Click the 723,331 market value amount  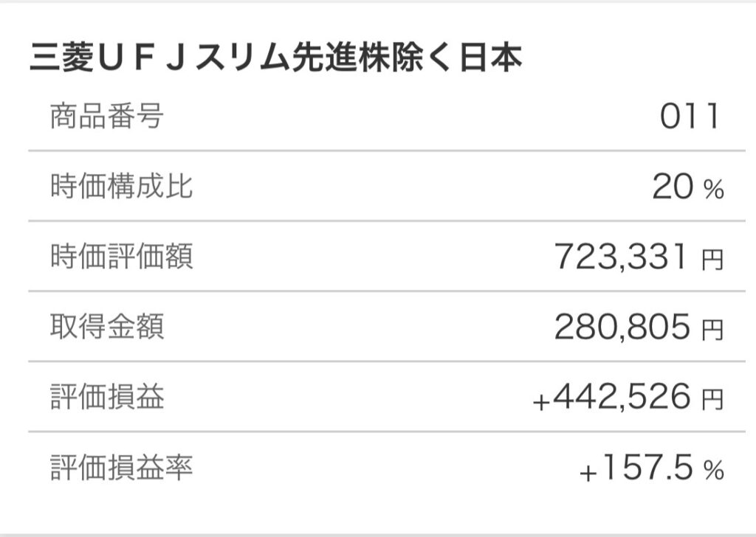pyautogui.click(x=622, y=257)
